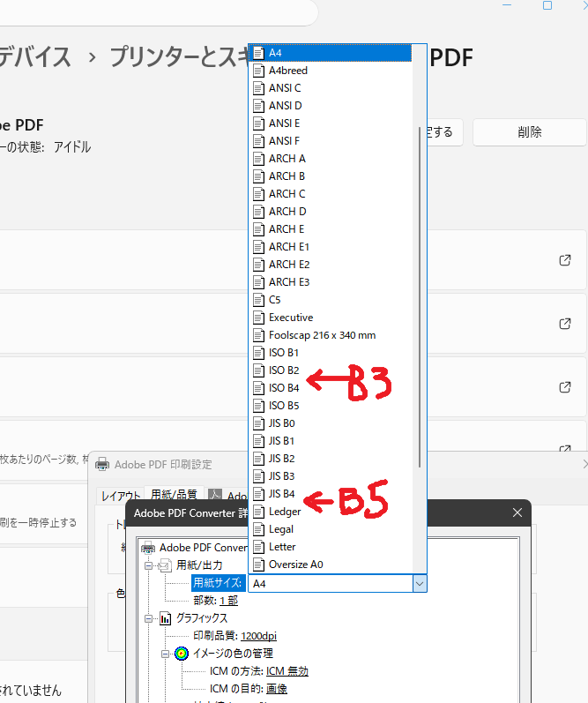Select ISO B4 paper size
588x703 pixels.
point(331,388)
